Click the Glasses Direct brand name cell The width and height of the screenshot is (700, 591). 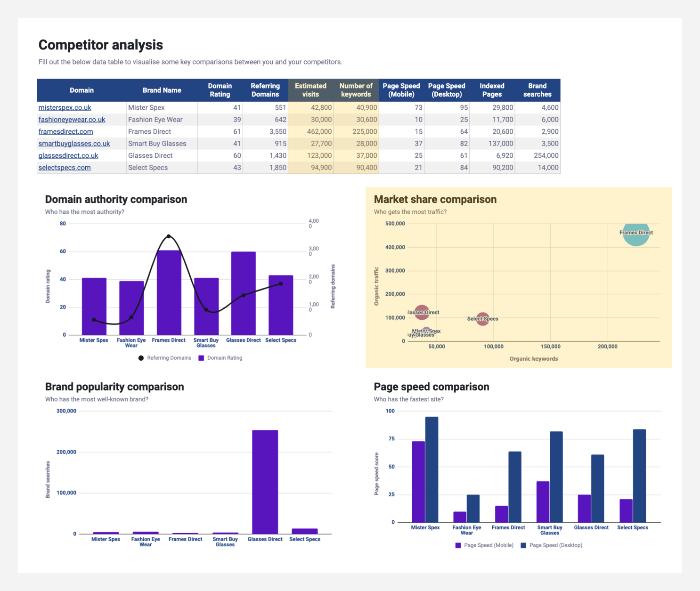(x=162, y=155)
